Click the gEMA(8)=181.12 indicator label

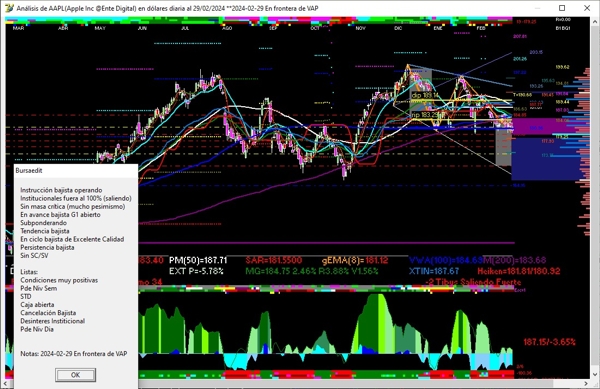coord(355,260)
